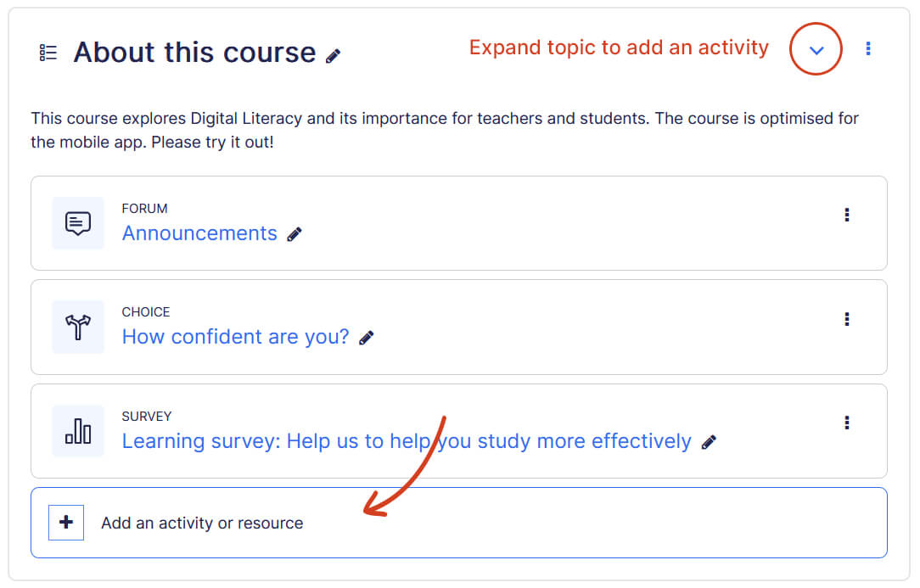Open the Announcements forum
920x588 pixels.
point(199,233)
